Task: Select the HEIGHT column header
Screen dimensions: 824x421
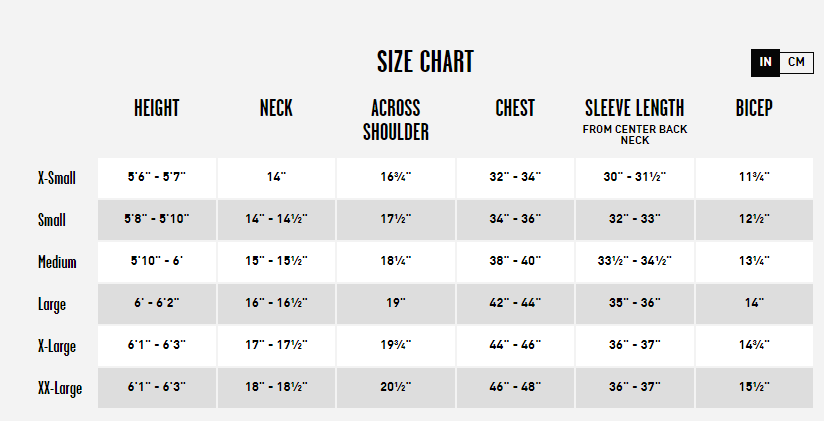Action: click(x=157, y=108)
